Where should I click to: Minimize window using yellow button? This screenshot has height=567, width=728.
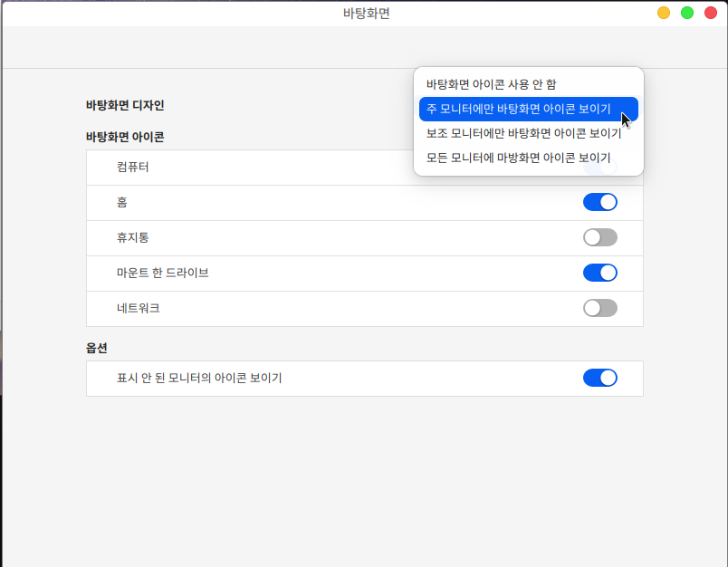coord(664,13)
